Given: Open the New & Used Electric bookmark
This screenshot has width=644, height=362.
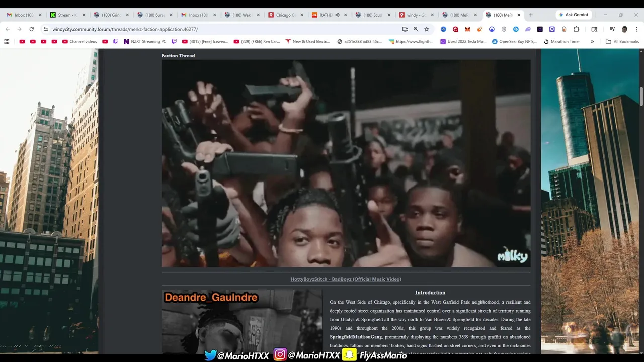Looking at the screenshot, I should [x=308, y=42].
